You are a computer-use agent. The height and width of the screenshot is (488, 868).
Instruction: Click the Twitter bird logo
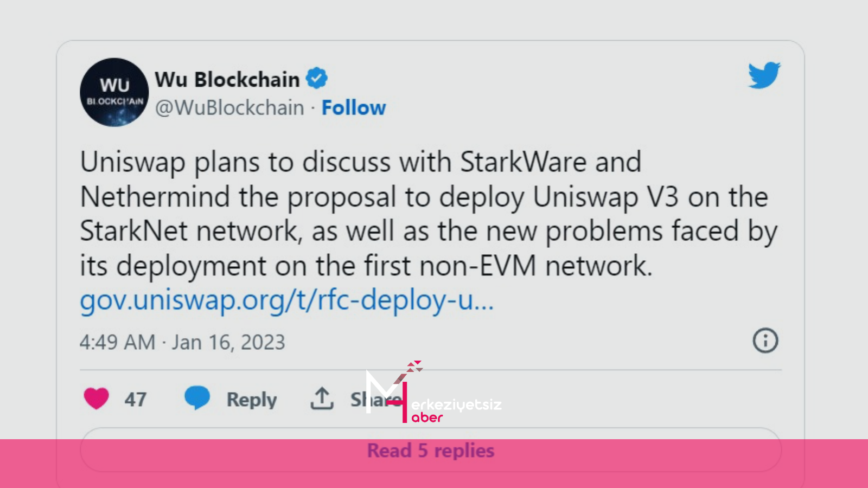point(764,75)
